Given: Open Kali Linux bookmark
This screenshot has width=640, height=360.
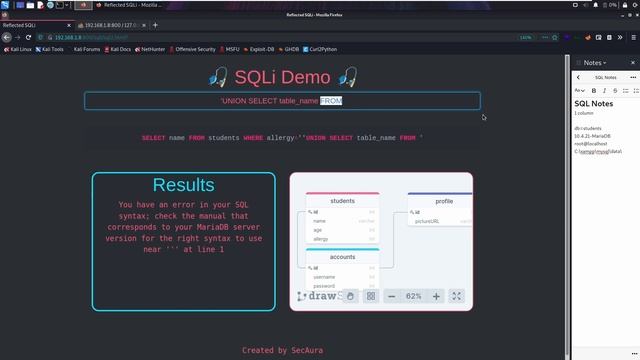Looking at the screenshot, I should [x=18, y=49].
